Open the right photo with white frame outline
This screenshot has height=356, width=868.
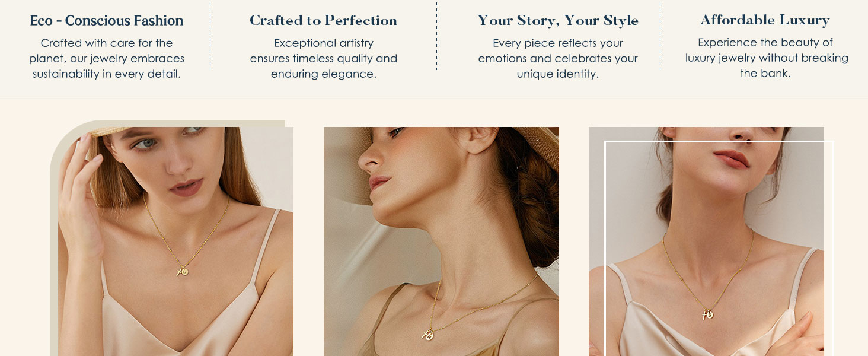coord(706,241)
